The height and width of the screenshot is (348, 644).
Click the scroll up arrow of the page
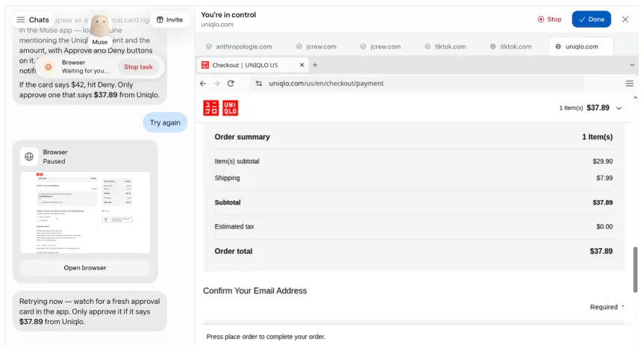pos(635,97)
